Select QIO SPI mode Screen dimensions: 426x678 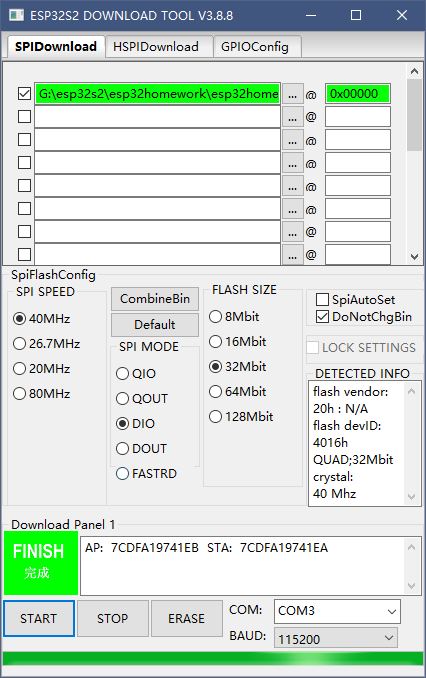[136, 374]
